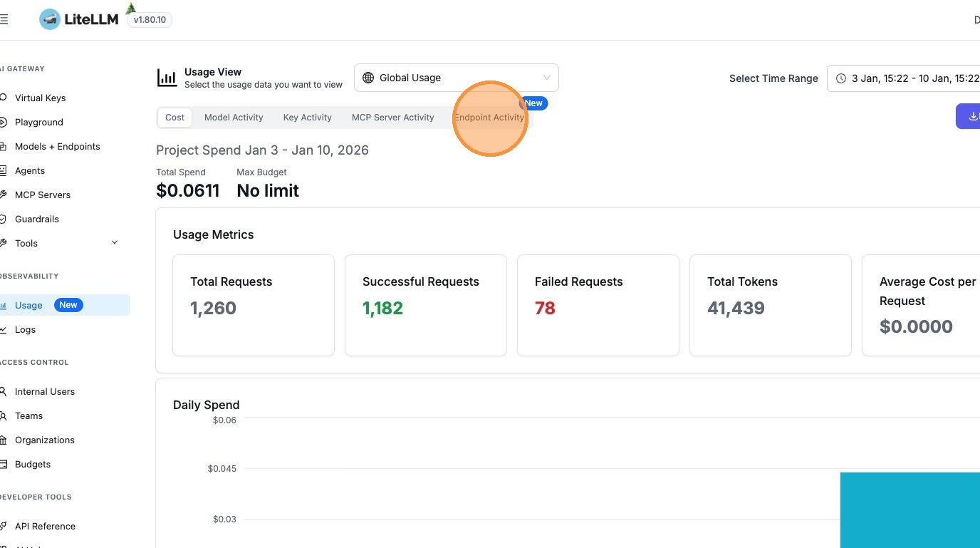Viewport: 980px width, 548px height.
Task: Navigate to Agents page
Action: (x=30, y=170)
